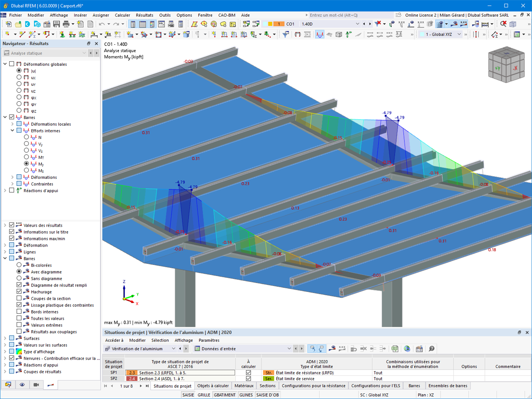Expand the Déformations tree node
Image resolution: width=532 pixels, height=399 pixels.
click(12, 177)
